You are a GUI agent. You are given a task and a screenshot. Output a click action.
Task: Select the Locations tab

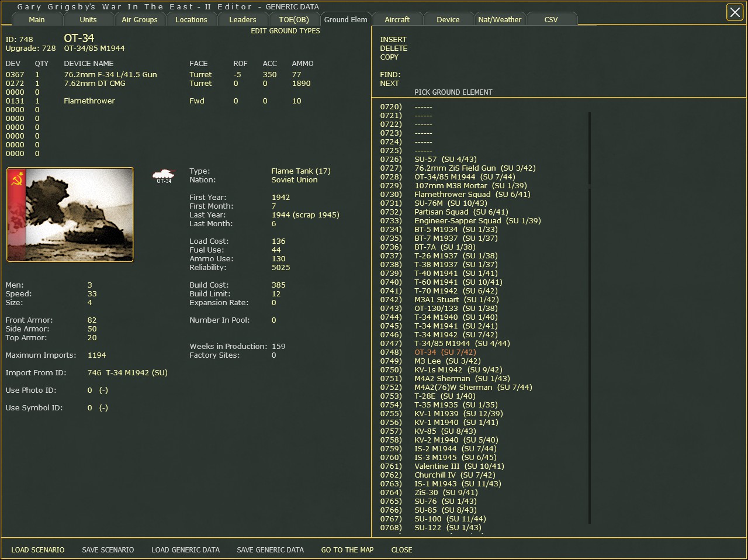click(191, 19)
